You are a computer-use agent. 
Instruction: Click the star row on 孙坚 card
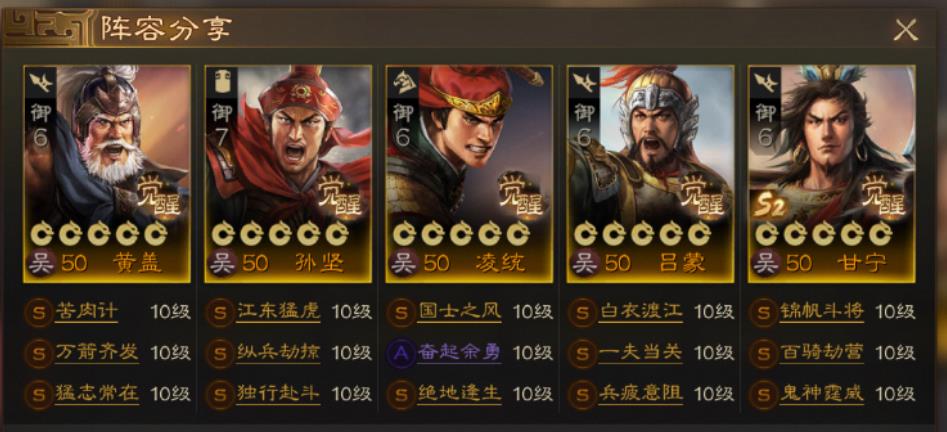pyautogui.click(x=280, y=233)
